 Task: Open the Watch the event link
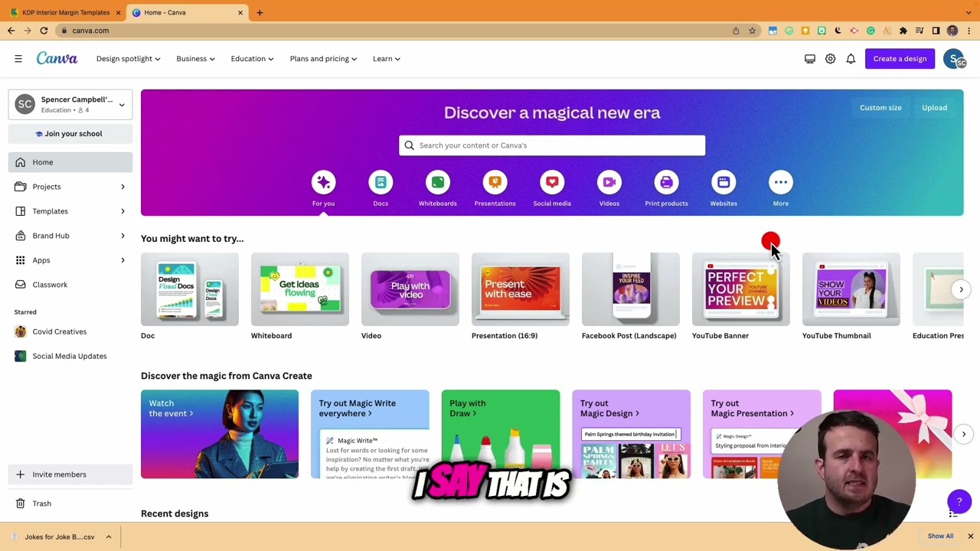pos(220,434)
